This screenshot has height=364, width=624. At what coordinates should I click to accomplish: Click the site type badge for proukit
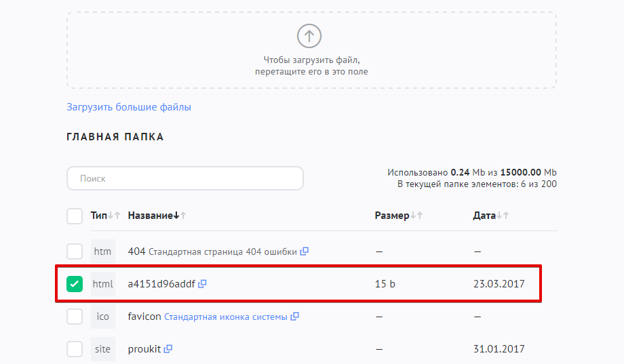point(102,349)
